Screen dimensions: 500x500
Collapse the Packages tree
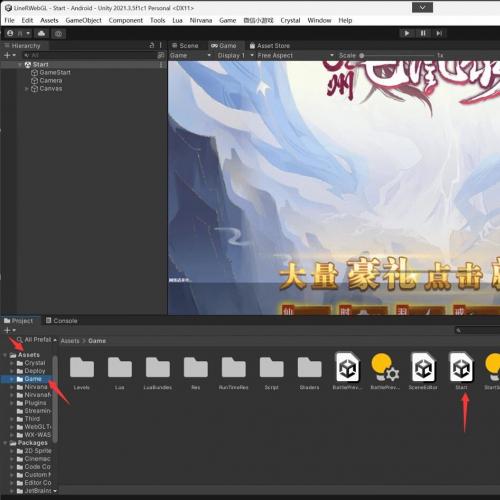5,443
